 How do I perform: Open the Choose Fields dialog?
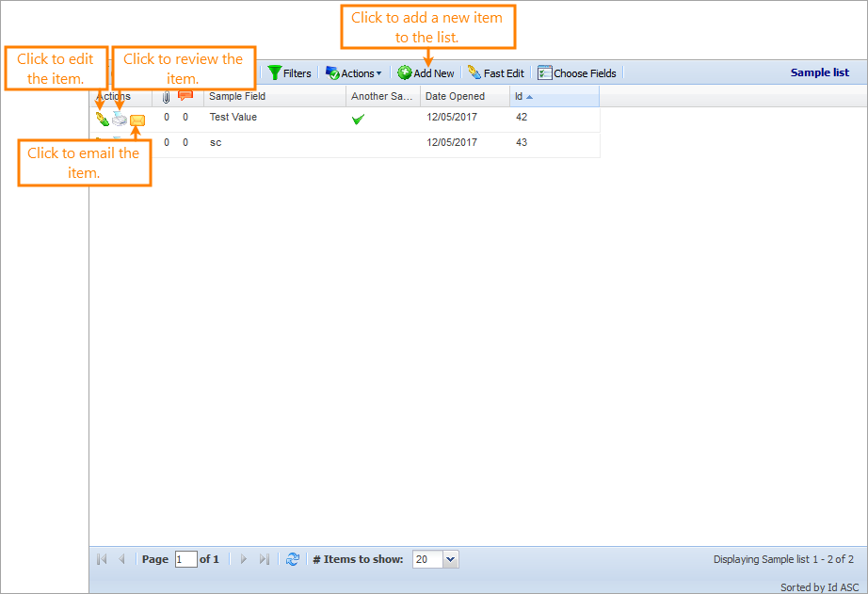pyautogui.click(x=577, y=73)
